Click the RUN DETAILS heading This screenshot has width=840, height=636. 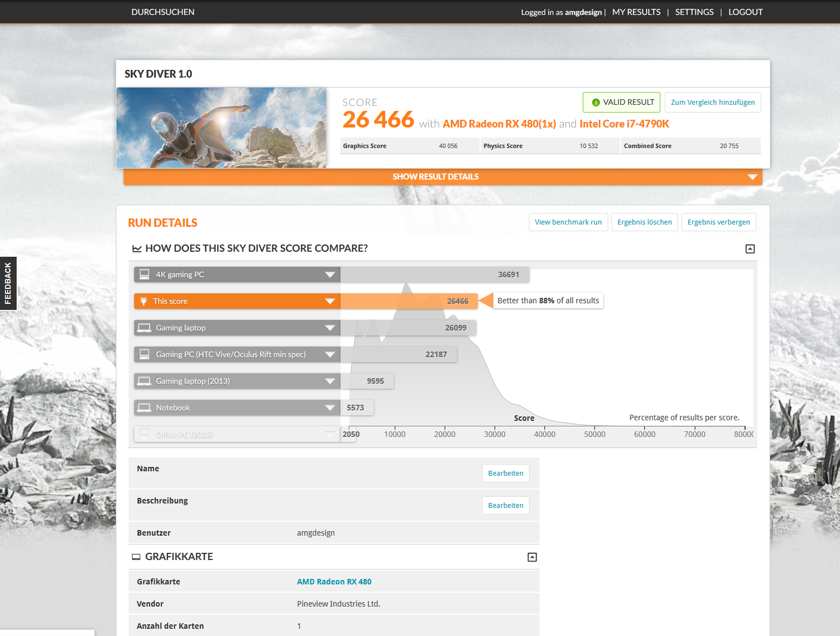pyautogui.click(x=162, y=223)
